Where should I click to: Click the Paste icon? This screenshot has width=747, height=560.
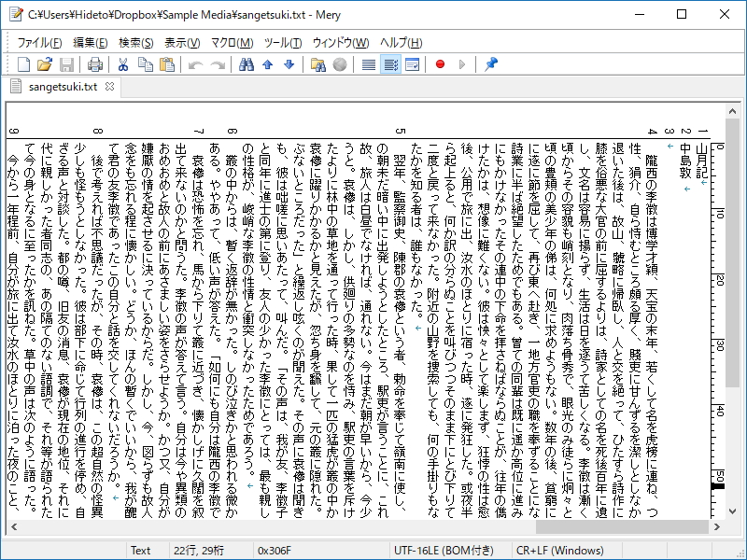click(169, 64)
